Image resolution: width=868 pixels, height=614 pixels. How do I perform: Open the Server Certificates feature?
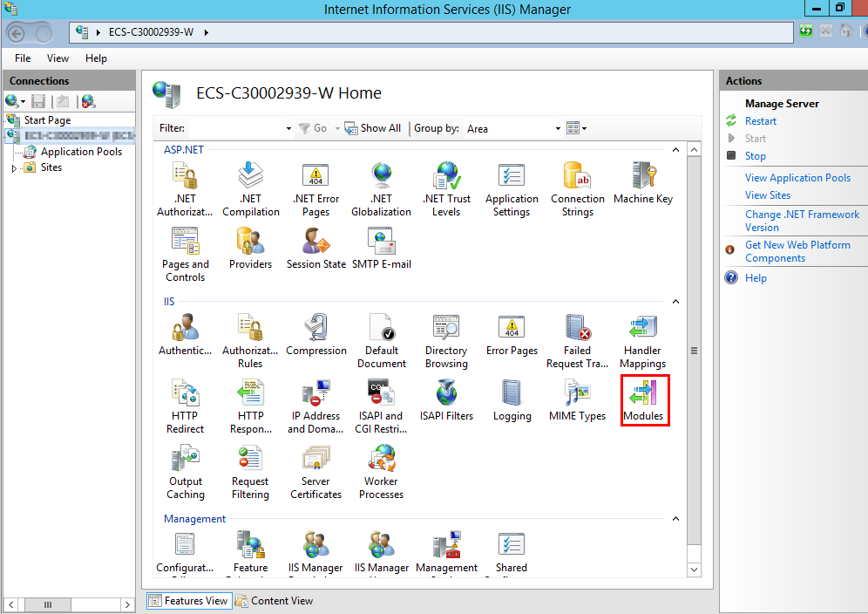[315, 472]
